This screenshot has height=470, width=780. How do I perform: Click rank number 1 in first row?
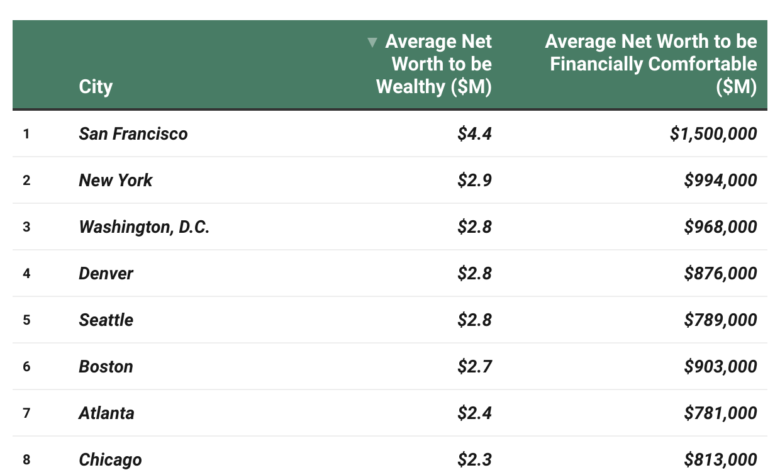point(26,133)
